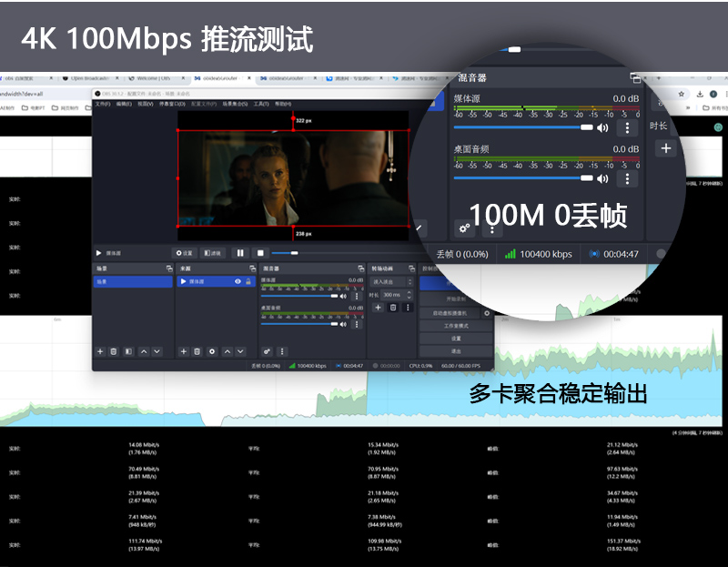Viewport: 728px width, 567px height.
Task: Pause the media source playback
Action: 240,252
